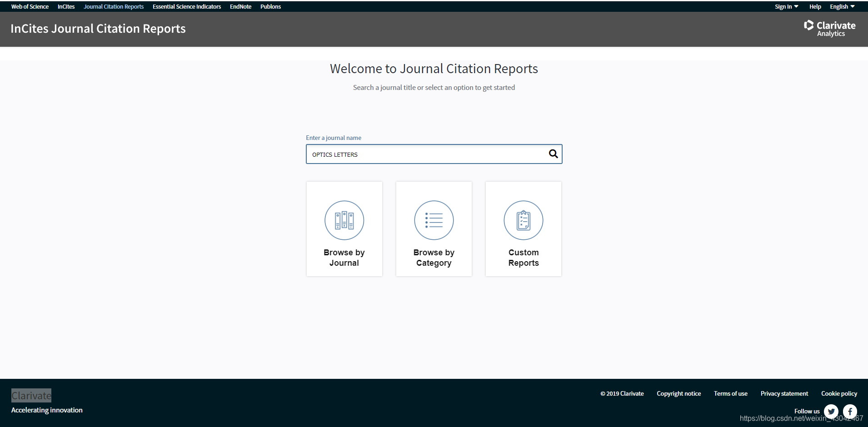The width and height of the screenshot is (868, 427).
Task: Click the journal name input field
Action: (434, 154)
